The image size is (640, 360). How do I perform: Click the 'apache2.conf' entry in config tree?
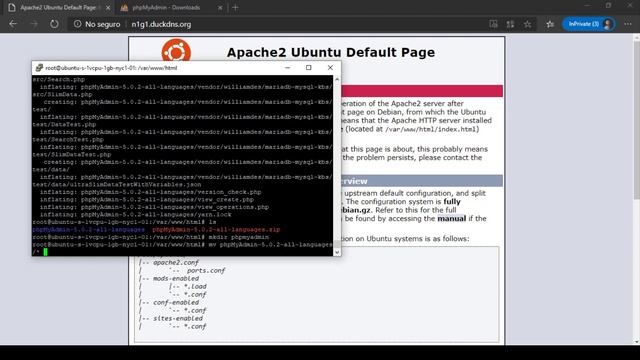pos(176,262)
